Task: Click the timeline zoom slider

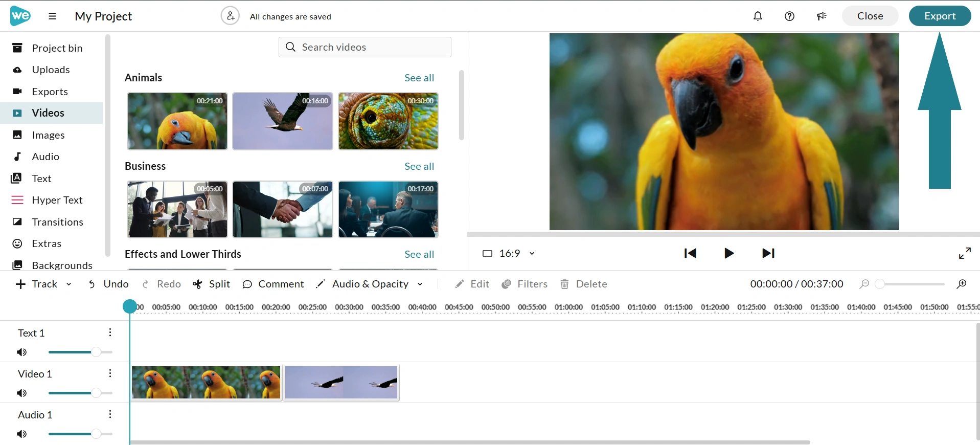Action: tap(910, 284)
